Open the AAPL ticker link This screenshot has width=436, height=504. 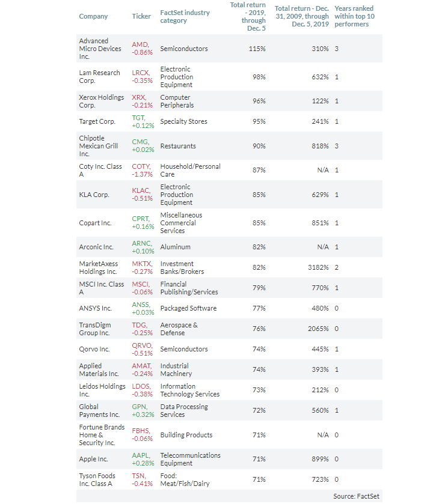click(x=141, y=455)
